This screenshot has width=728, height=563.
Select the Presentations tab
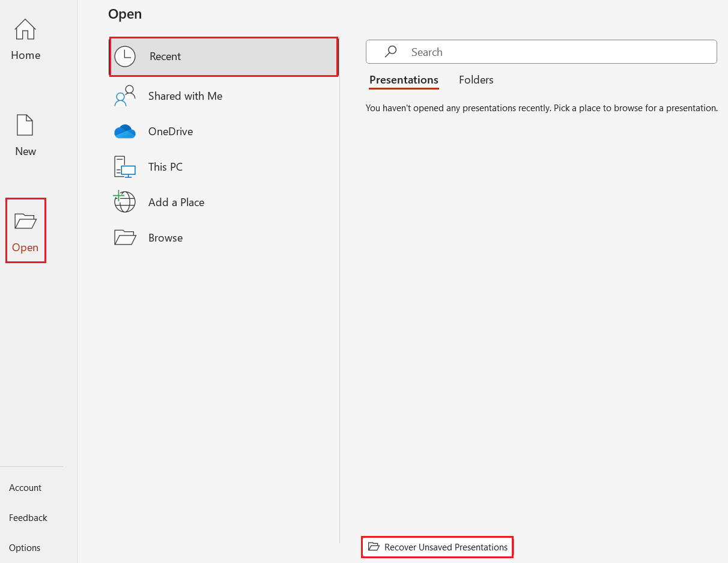click(404, 80)
